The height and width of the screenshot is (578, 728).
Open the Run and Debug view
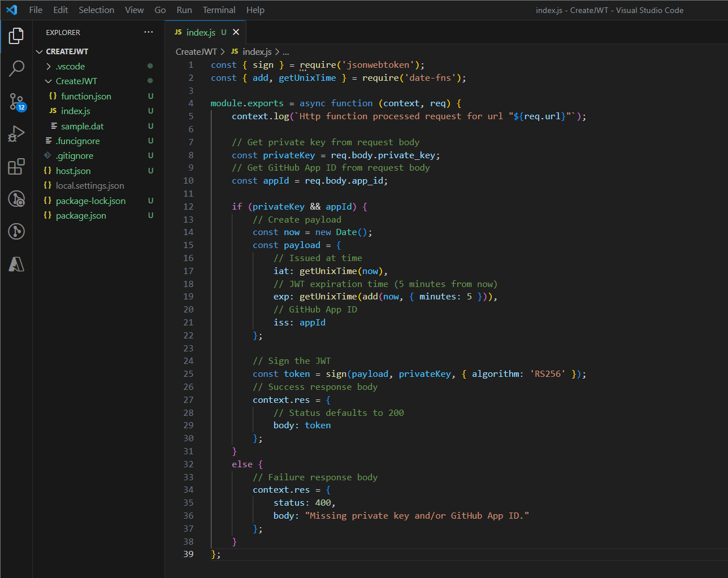[16, 134]
